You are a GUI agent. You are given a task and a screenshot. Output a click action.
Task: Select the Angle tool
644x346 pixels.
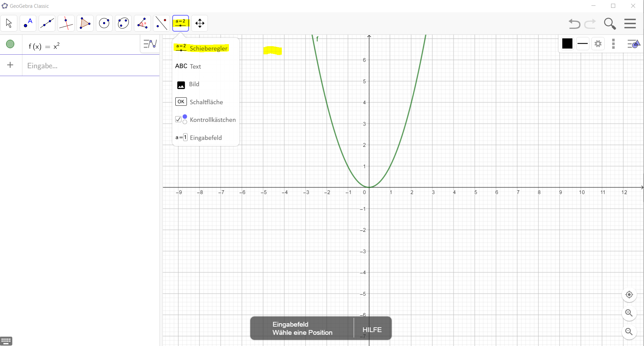(142, 23)
